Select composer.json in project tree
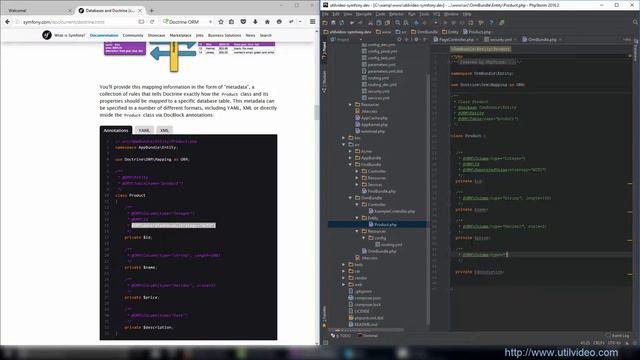Viewport: 640px width, 360px height. pos(365,298)
